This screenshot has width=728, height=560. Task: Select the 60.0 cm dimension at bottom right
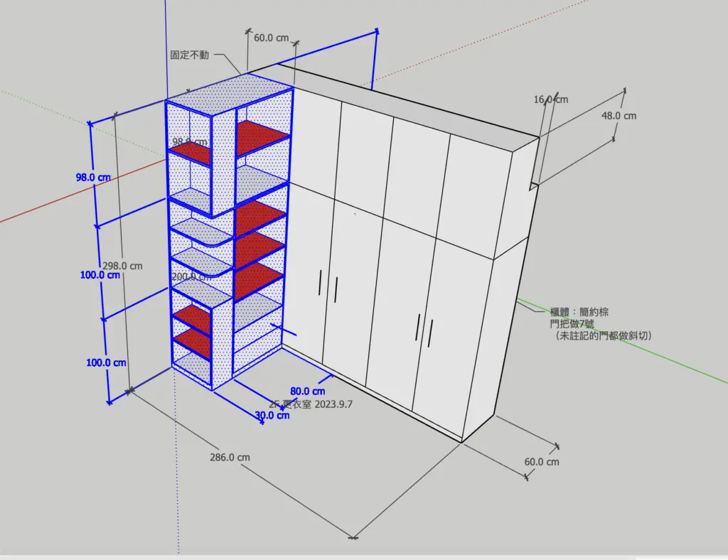click(542, 462)
